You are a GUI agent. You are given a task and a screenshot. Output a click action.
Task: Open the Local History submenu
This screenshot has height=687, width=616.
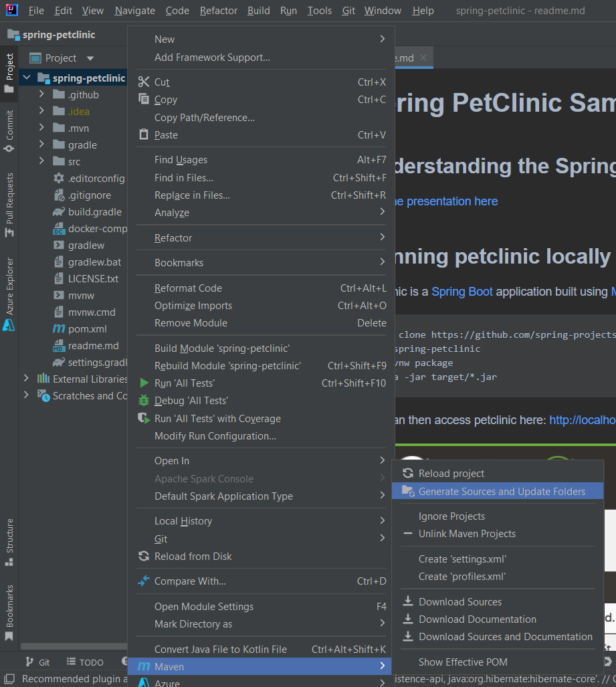(x=261, y=520)
